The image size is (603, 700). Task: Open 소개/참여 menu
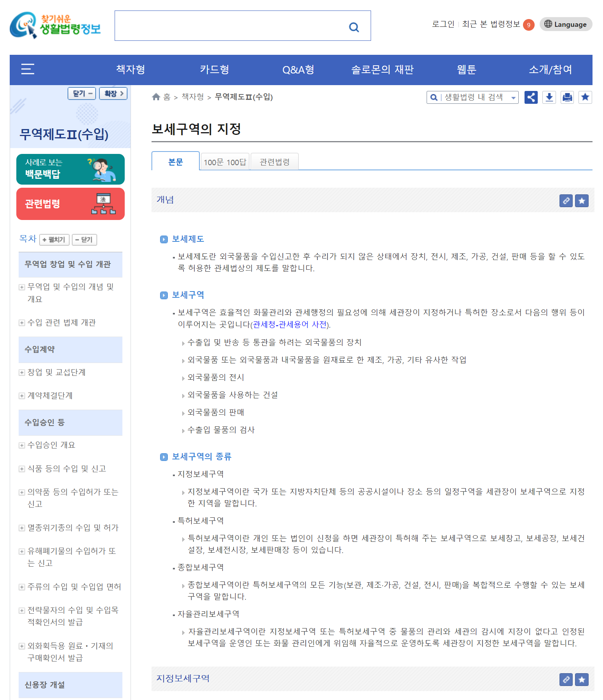pyautogui.click(x=550, y=70)
